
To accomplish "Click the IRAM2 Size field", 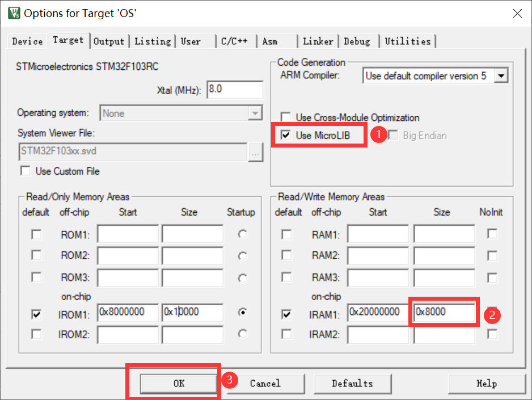I will click(444, 335).
